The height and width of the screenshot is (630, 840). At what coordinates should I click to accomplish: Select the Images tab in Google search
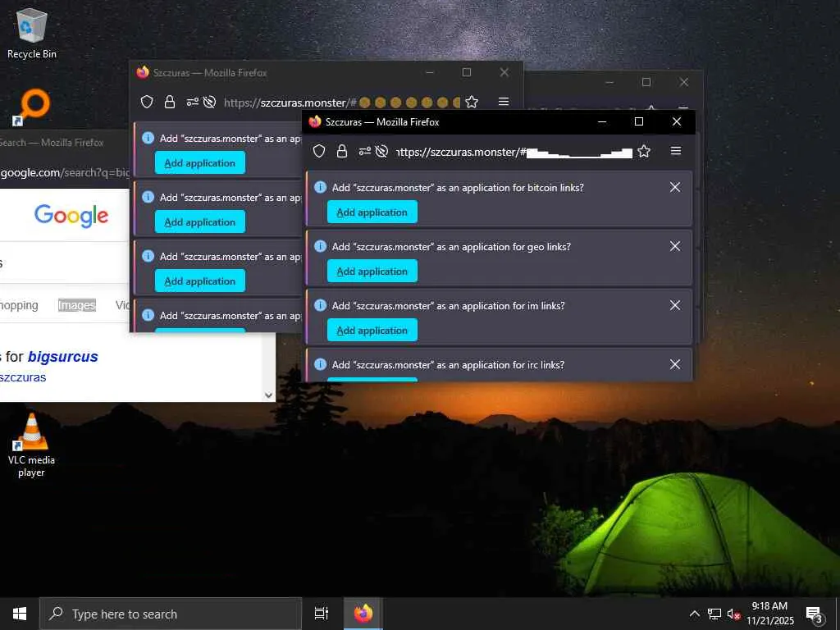(x=76, y=305)
